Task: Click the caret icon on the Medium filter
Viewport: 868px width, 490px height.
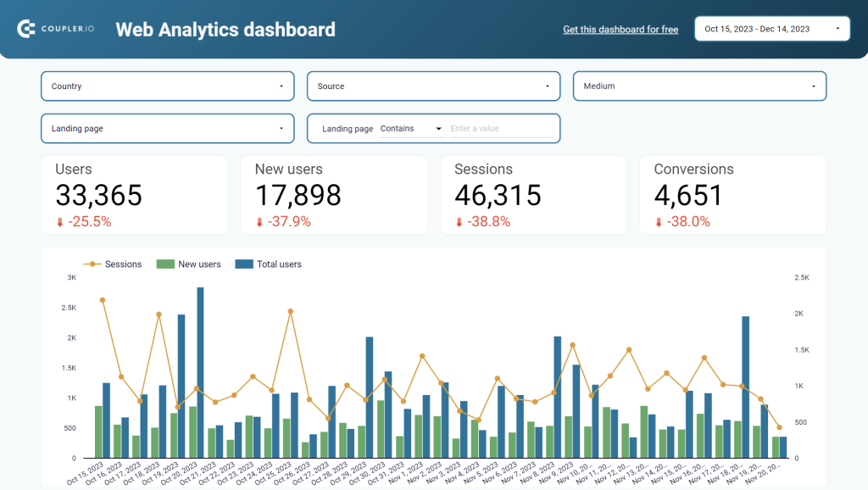Action: click(x=815, y=86)
